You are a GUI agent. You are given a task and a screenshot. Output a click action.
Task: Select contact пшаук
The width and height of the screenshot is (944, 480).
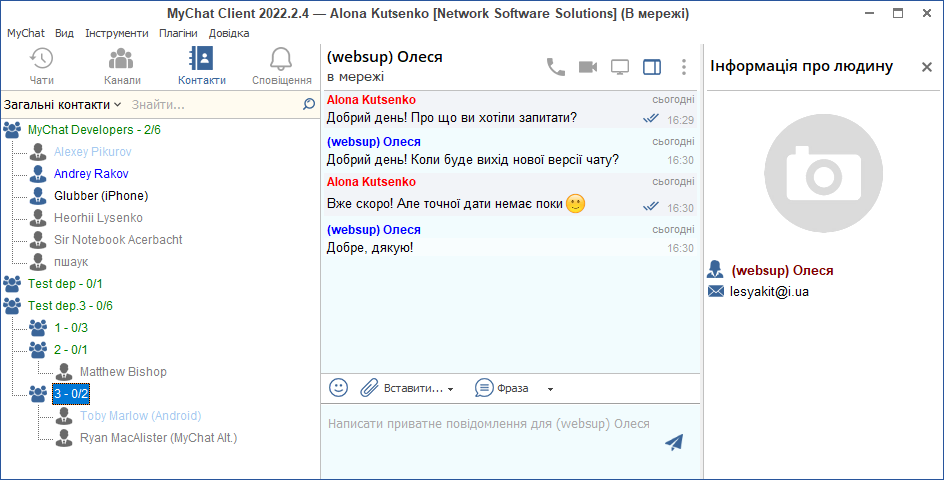(71, 262)
